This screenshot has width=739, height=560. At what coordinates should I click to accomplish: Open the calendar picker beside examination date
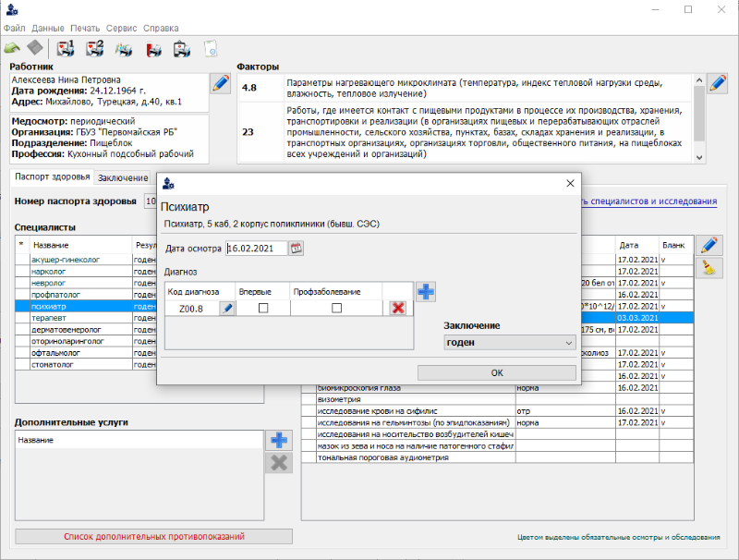click(x=296, y=248)
